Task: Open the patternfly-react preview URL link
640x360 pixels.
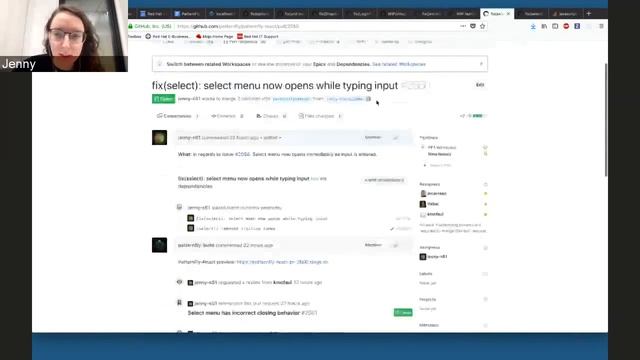Action: [x=282, y=262]
